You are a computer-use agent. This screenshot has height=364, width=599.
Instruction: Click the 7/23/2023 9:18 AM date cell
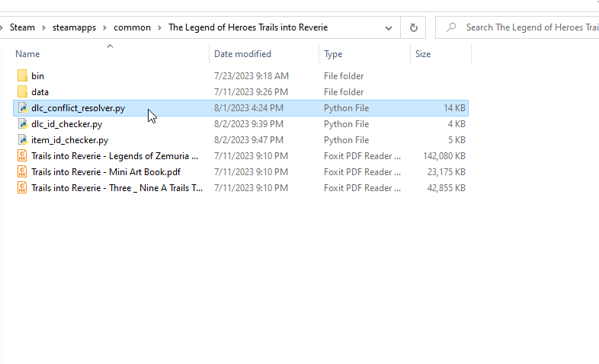point(251,76)
